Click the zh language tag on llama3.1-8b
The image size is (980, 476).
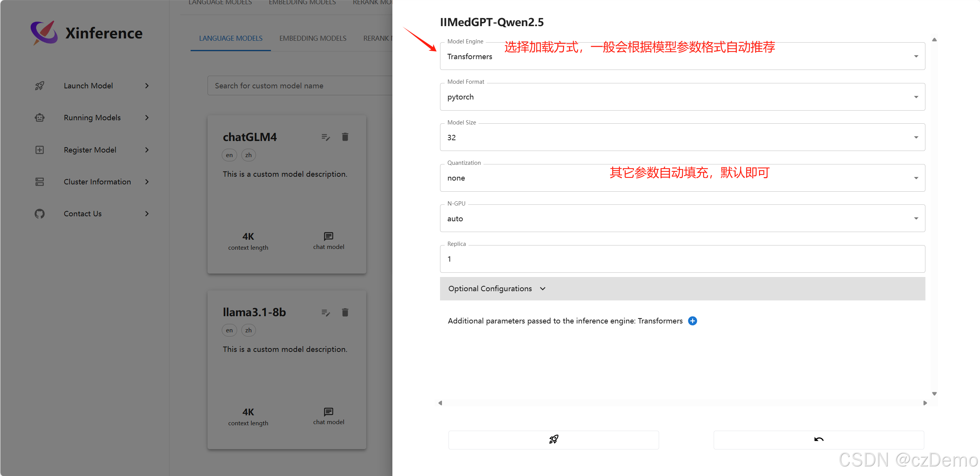point(249,330)
